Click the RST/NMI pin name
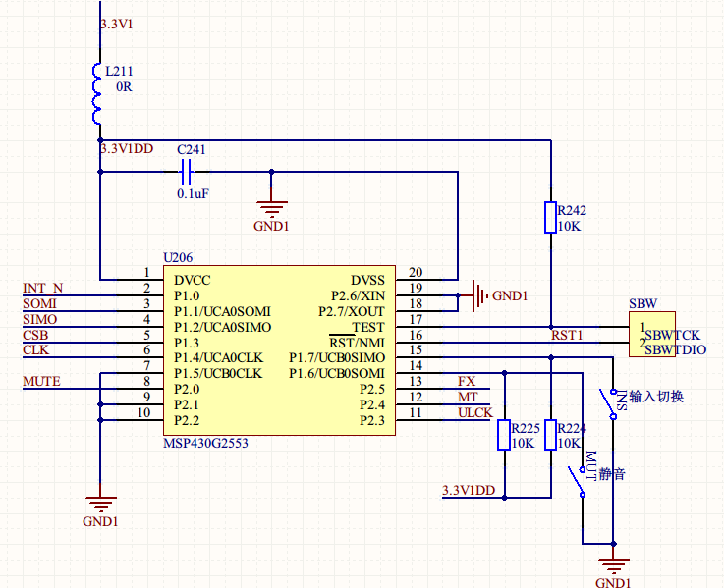Screen dimensions: 724x588 (357, 343)
